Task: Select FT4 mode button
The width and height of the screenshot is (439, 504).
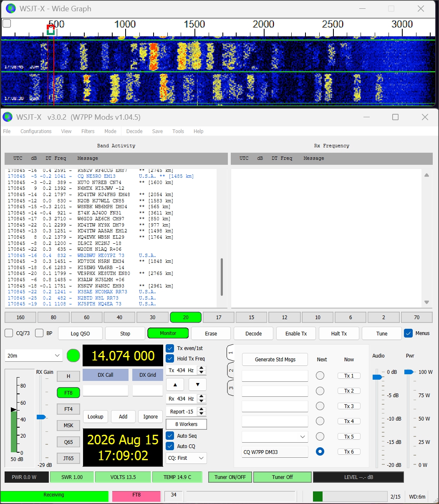Action: (68, 409)
